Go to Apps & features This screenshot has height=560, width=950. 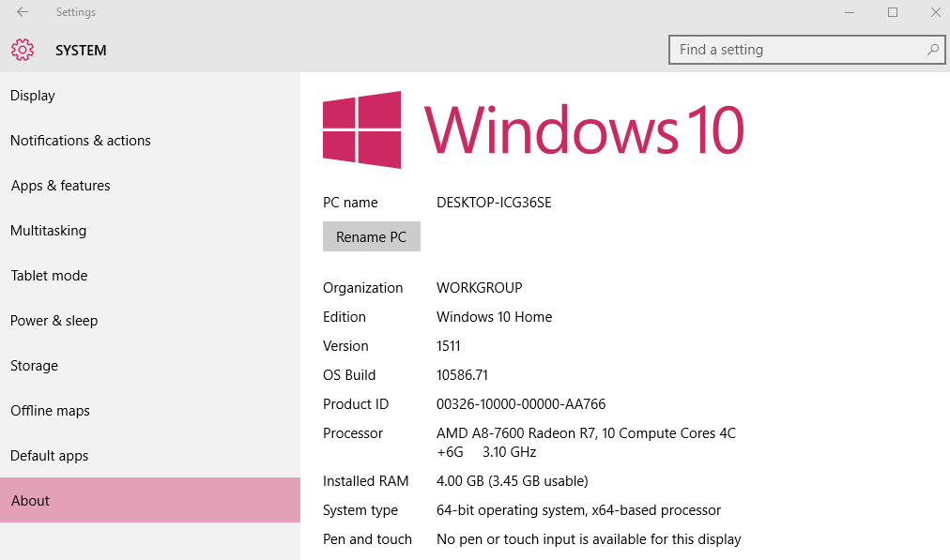click(x=150, y=186)
